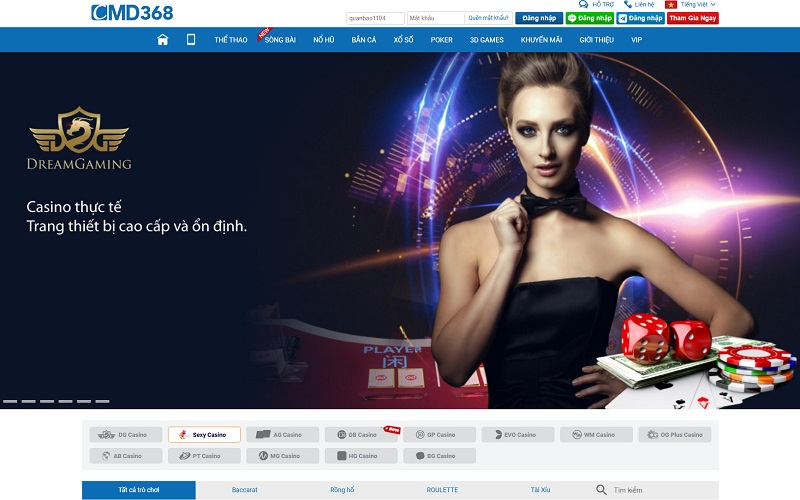Select the OG Plus Casino provider
Screen dimensions: 800x500
tap(675, 435)
